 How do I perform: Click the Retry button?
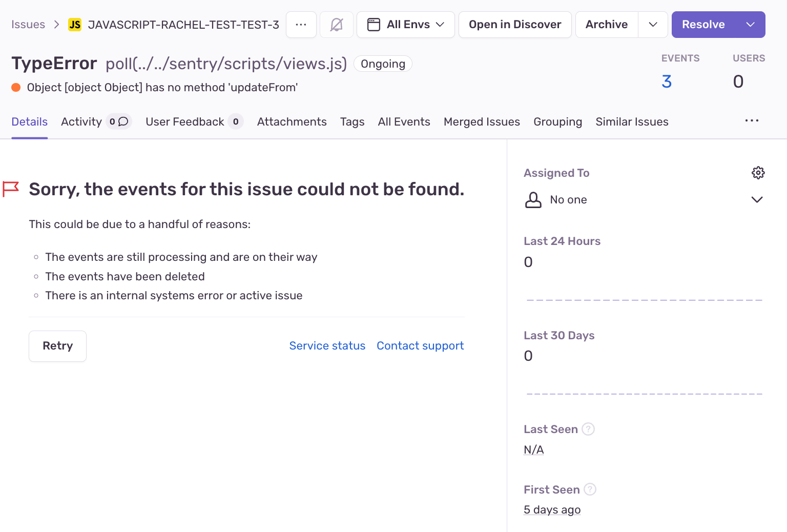[57, 346]
